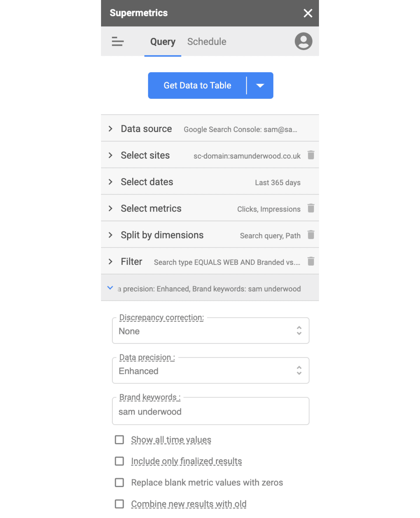Collapse the options section blue chevron
Viewport: 420px width, 518px height.
coord(110,288)
